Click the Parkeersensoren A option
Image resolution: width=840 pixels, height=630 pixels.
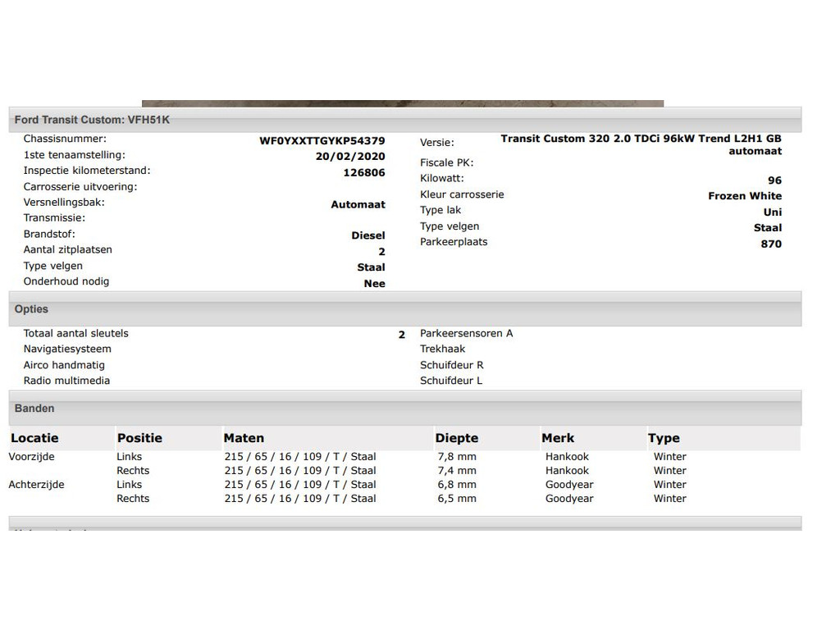click(466, 334)
